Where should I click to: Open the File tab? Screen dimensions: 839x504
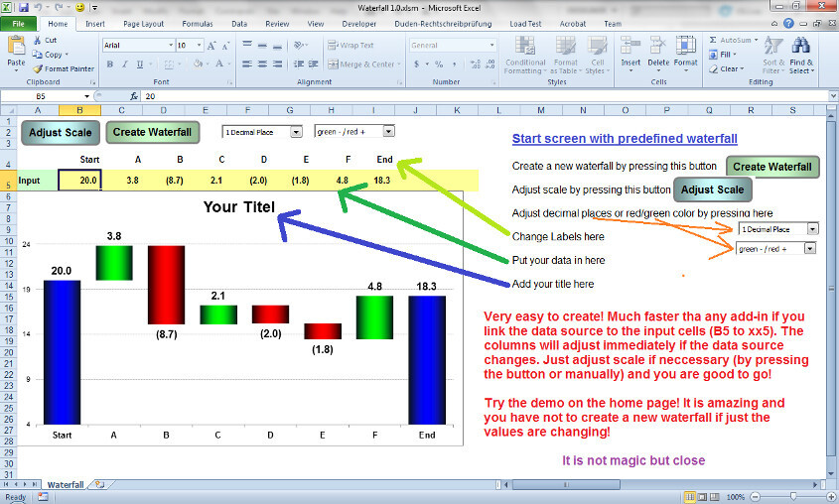point(18,24)
